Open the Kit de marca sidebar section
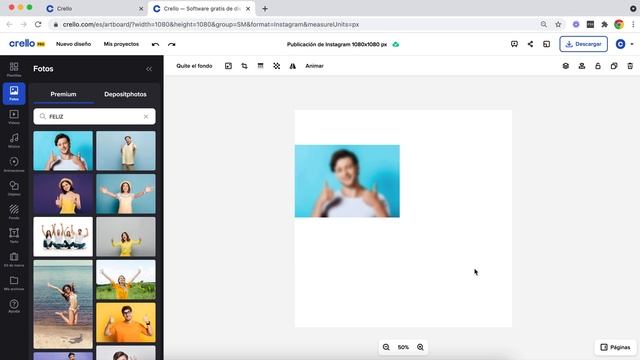The width and height of the screenshot is (640, 360). click(14, 259)
